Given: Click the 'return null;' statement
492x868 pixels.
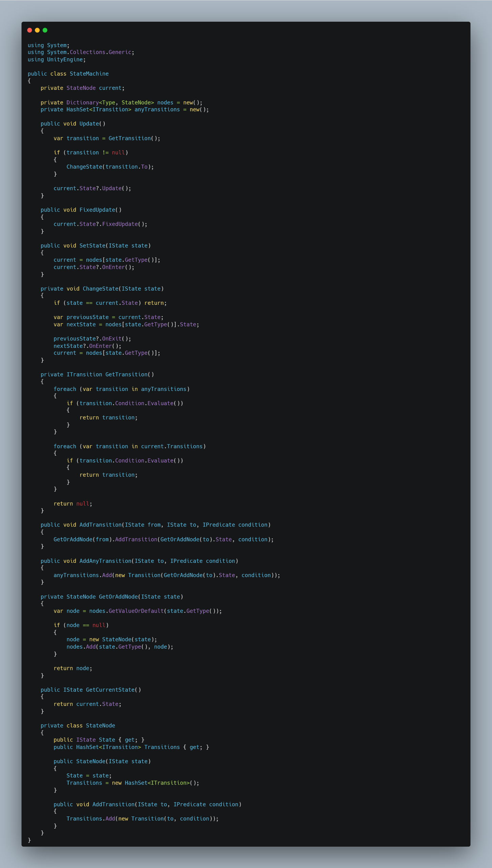Looking at the screenshot, I should coord(73,504).
